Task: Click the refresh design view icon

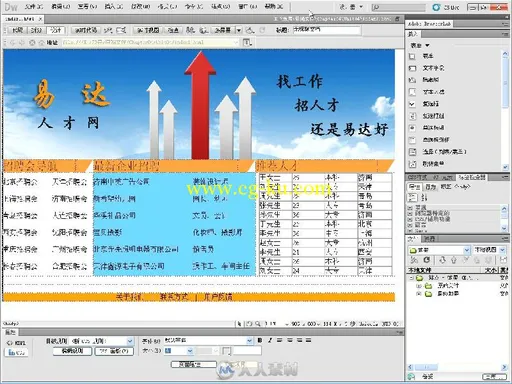Action: (262, 30)
